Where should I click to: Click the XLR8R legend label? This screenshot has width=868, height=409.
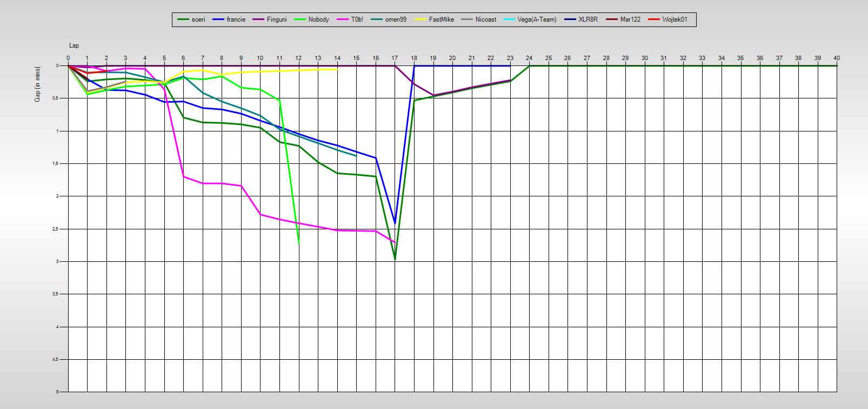[x=588, y=19]
